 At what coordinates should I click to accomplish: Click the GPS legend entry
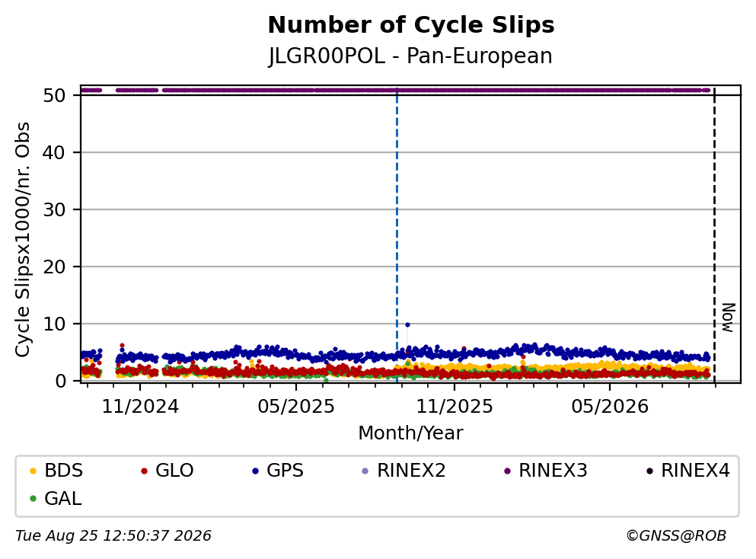[x=278, y=470]
